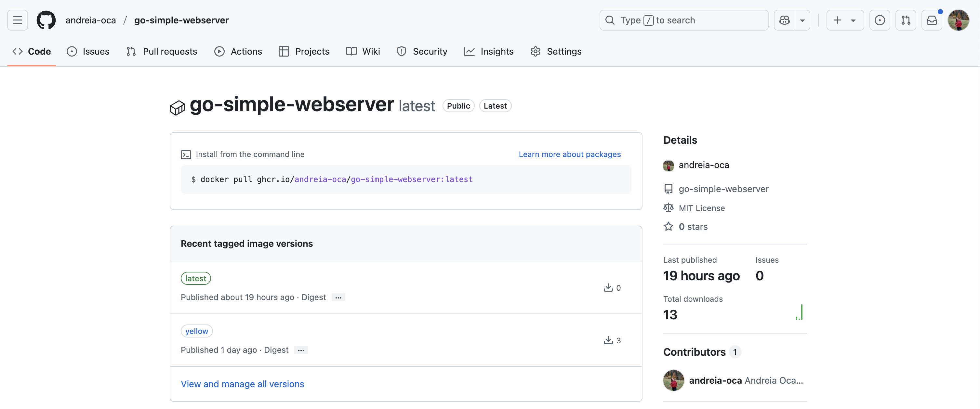Open View and manage all versions
The width and height of the screenshot is (980, 409).
point(242,384)
